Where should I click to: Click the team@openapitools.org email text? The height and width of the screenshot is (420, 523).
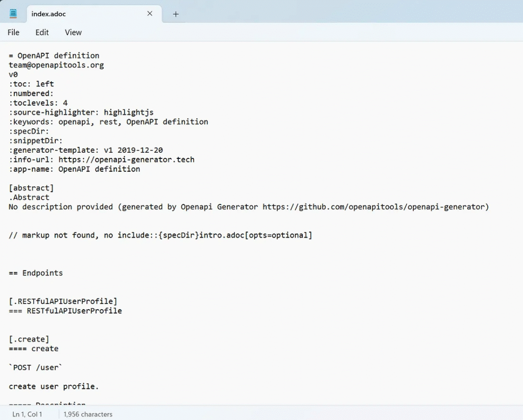[x=56, y=65]
